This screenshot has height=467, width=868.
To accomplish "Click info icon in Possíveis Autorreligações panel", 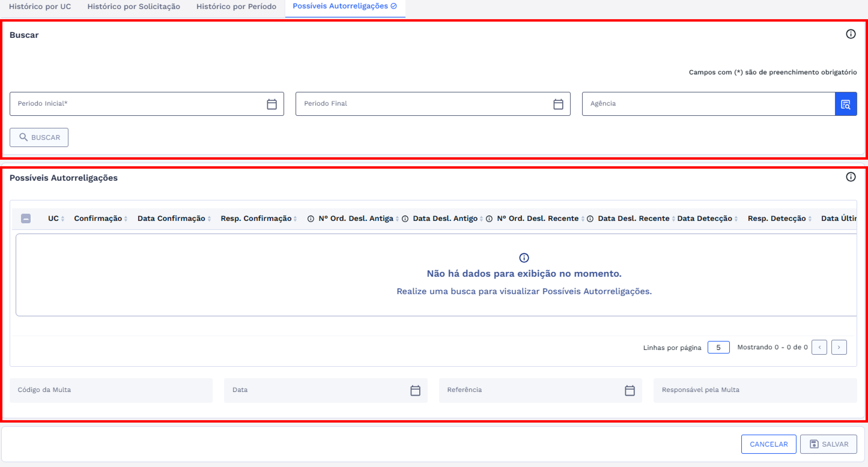I will coord(851,177).
